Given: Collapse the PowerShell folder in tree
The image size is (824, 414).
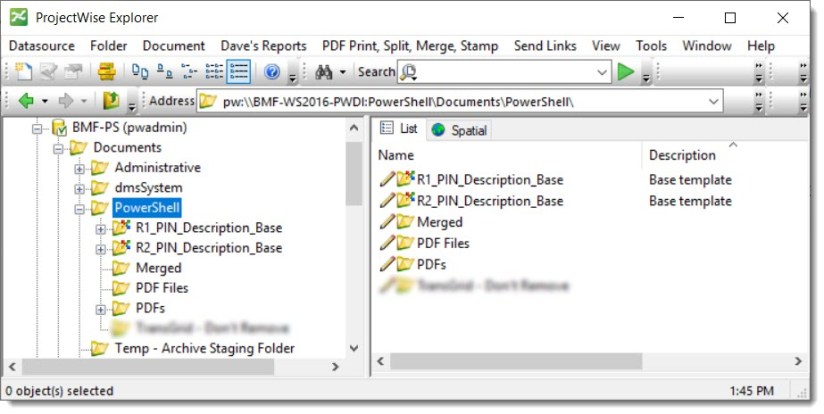Looking at the screenshot, I should (x=80, y=208).
